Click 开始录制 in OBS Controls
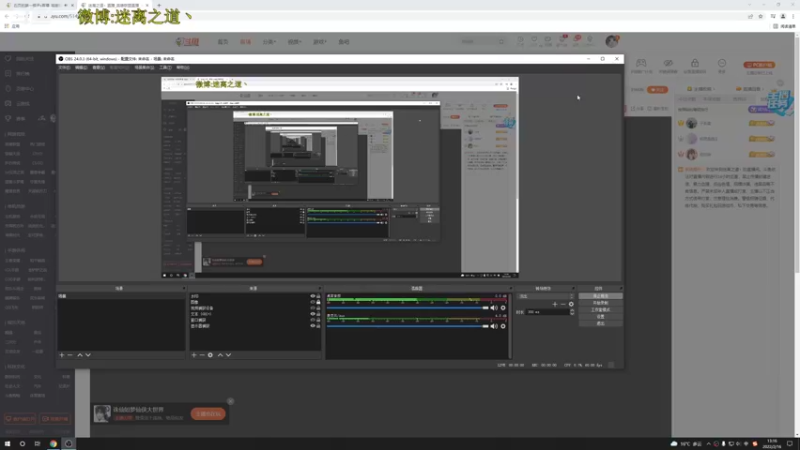800x450 pixels. 601,303
